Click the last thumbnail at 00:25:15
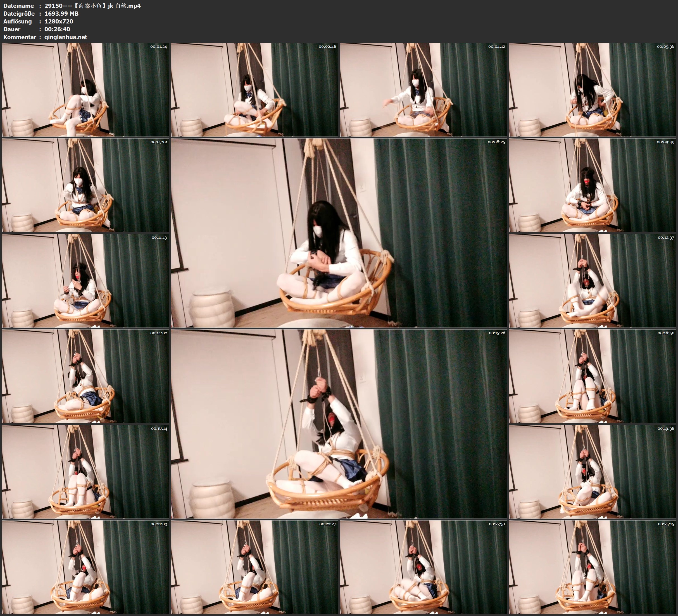Screen dimensions: 678x616 point(592,567)
